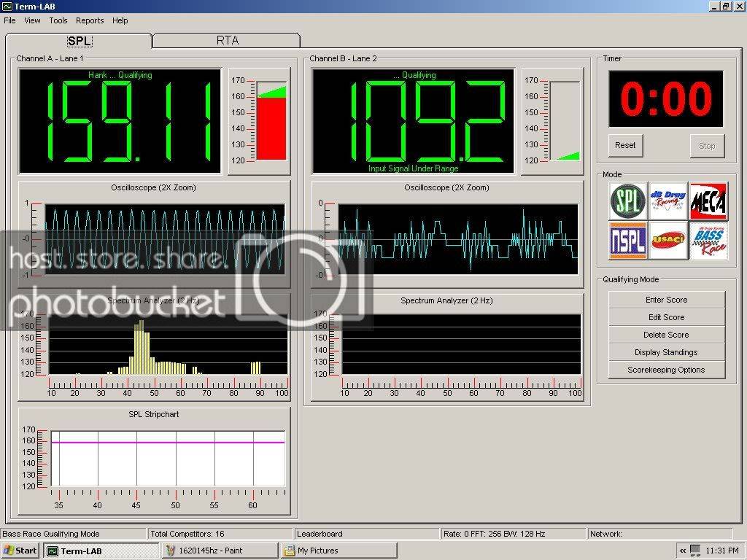Select the SPL tab
The height and width of the screenshot is (560, 747).
[79, 41]
